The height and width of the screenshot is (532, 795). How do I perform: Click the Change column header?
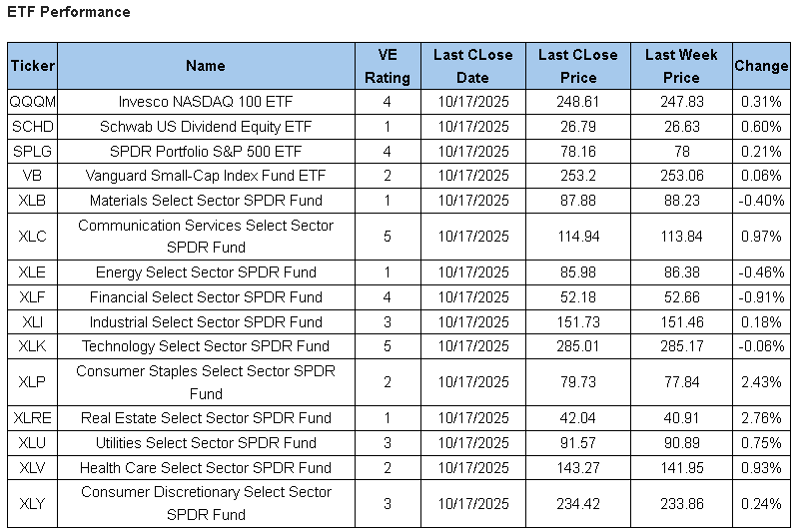[761, 66]
